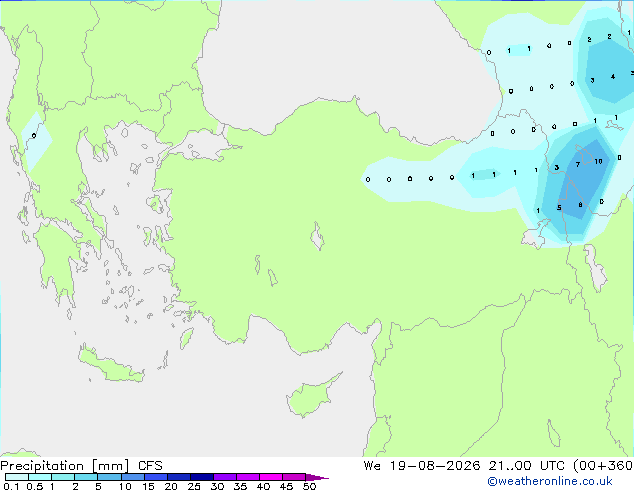This screenshot has width=634, height=490.
Task: Click the 5–10 mm legend swatch
Action: coord(109,477)
